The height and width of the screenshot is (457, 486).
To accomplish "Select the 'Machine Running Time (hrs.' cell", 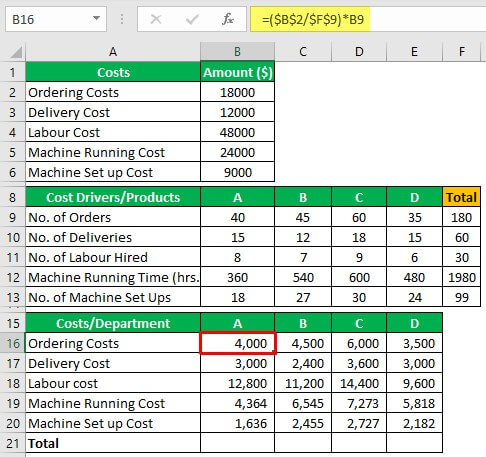I will pyautogui.click(x=113, y=277).
